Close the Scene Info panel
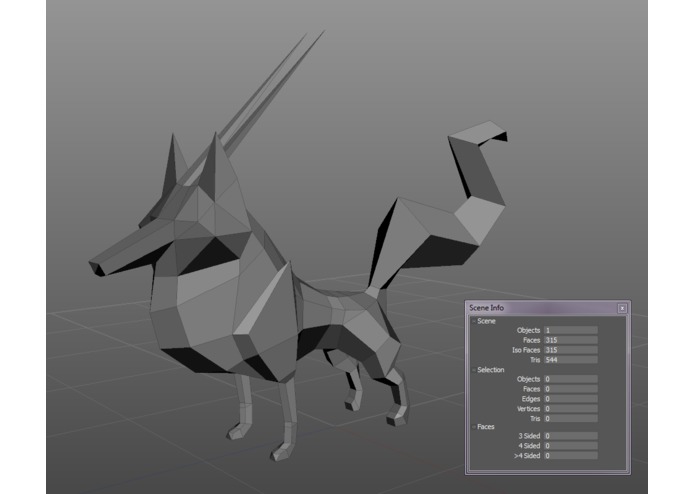The height and width of the screenshot is (494, 695). point(622,308)
